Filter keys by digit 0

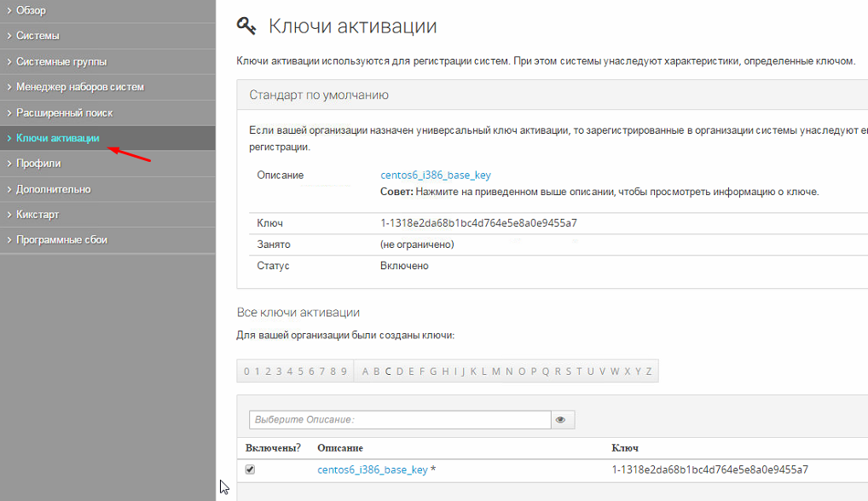tap(246, 371)
